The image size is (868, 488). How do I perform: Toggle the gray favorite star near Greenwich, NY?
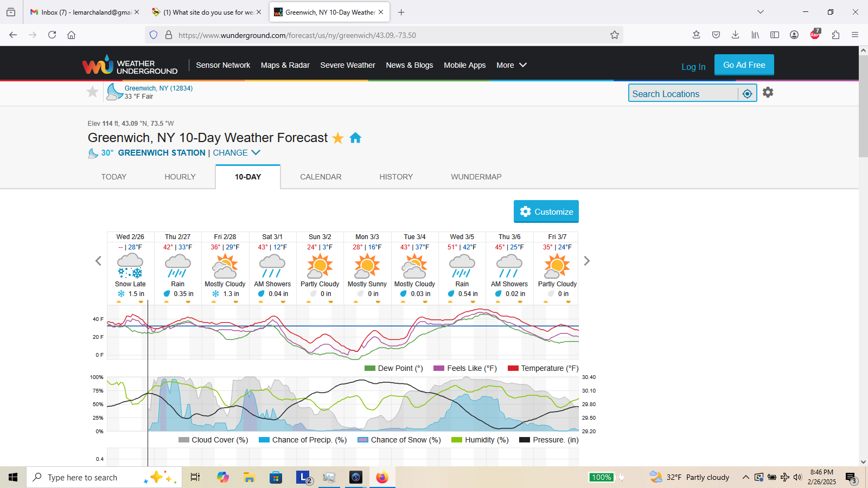point(93,92)
